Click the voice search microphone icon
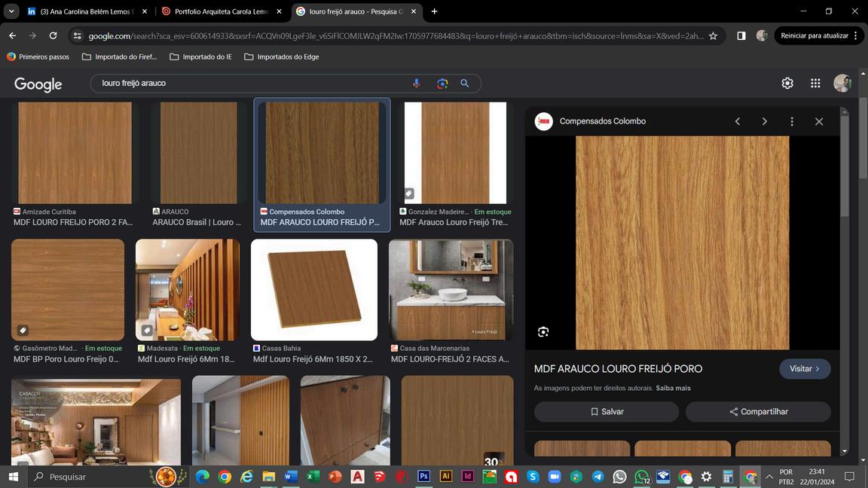The image size is (868, 488). (x=416, y=84)
